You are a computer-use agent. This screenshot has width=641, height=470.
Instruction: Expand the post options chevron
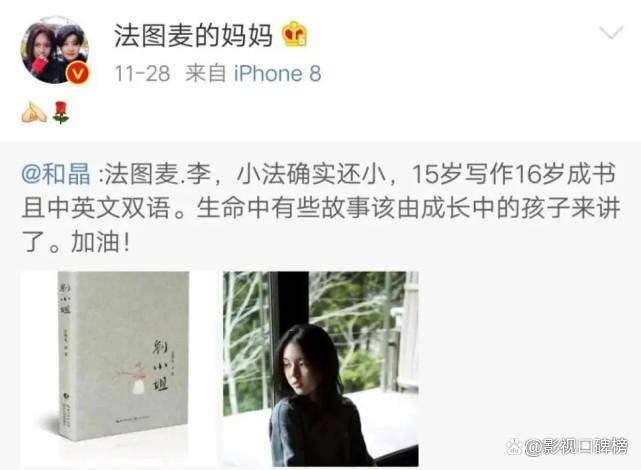point(611,32)
